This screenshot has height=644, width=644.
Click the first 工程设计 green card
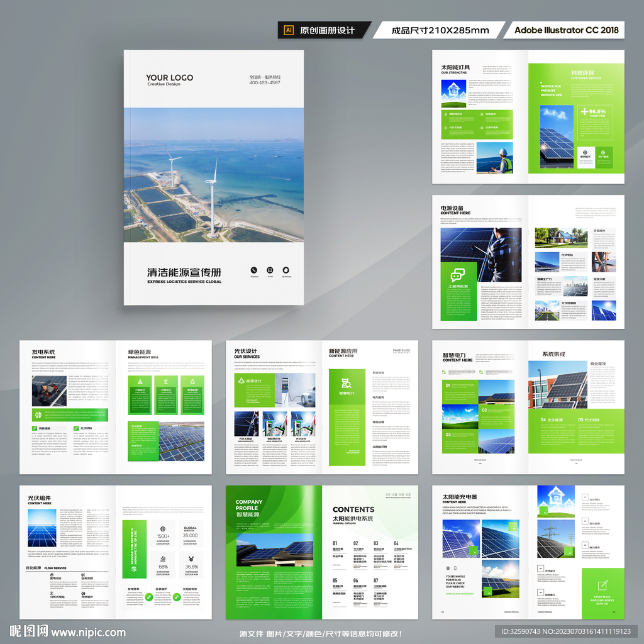[x=140, y=395]
